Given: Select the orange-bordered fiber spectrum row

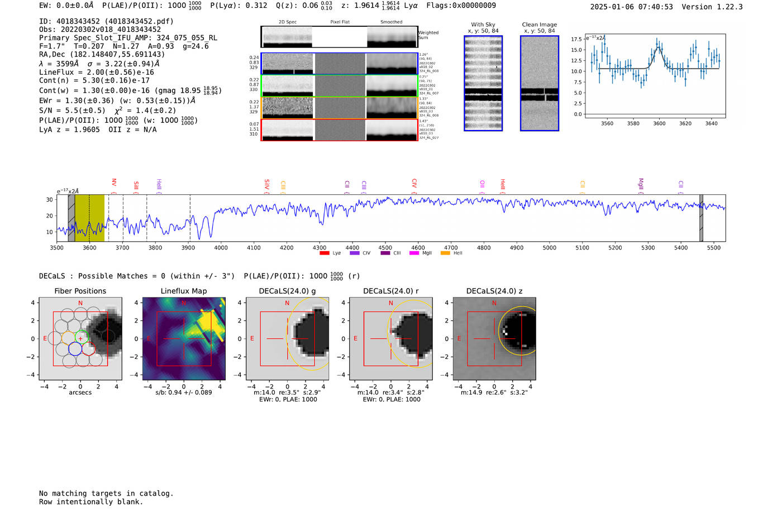Looking at the screenshot, I should pos(339,108).
